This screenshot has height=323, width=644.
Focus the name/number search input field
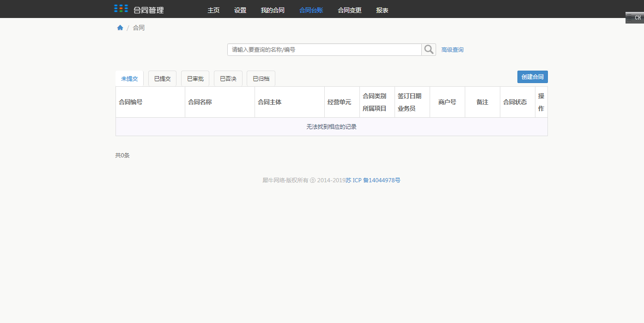[324, 50]
